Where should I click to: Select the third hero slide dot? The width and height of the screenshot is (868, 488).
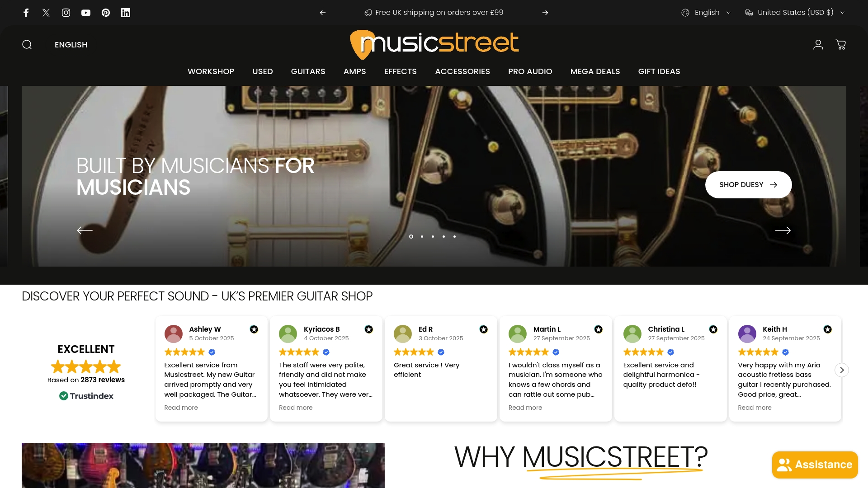tap(433, 236)
